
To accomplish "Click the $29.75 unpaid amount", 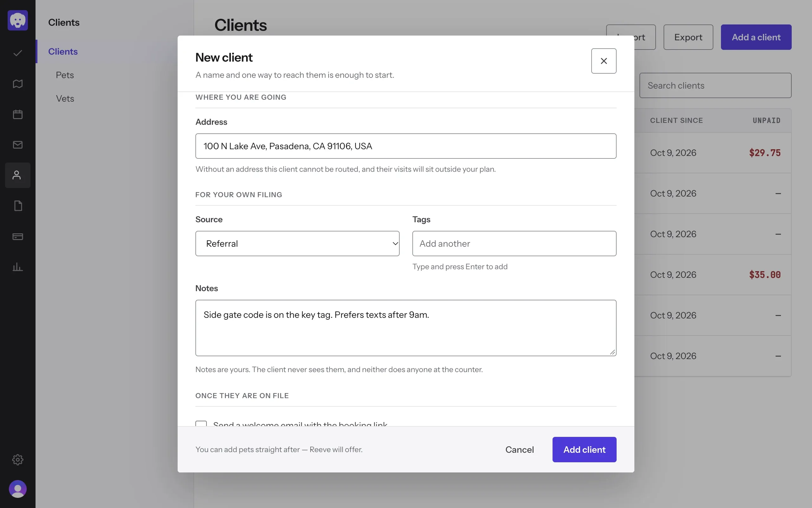I will point(765,153).
